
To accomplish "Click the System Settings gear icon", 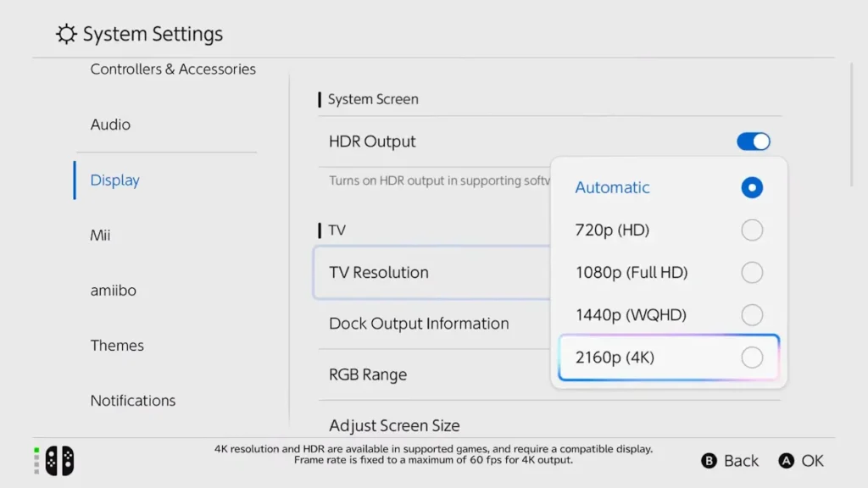I will (x=66, y=35).
